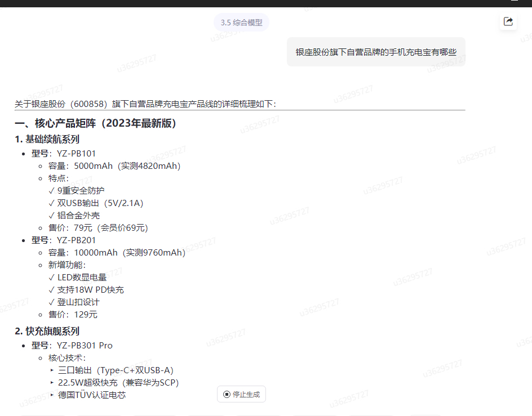This screenshot has height=416, width=532.
Task: Click the share icon at top right
Action: (x=508, y=22)
